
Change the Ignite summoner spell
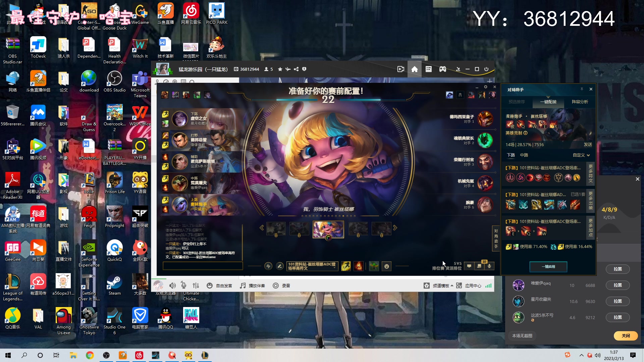point(359,266)
